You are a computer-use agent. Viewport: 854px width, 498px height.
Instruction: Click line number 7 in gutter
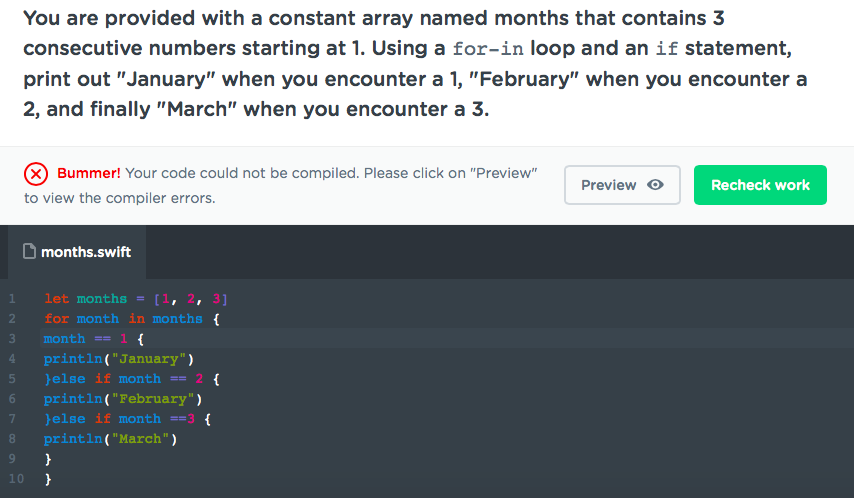12,418
